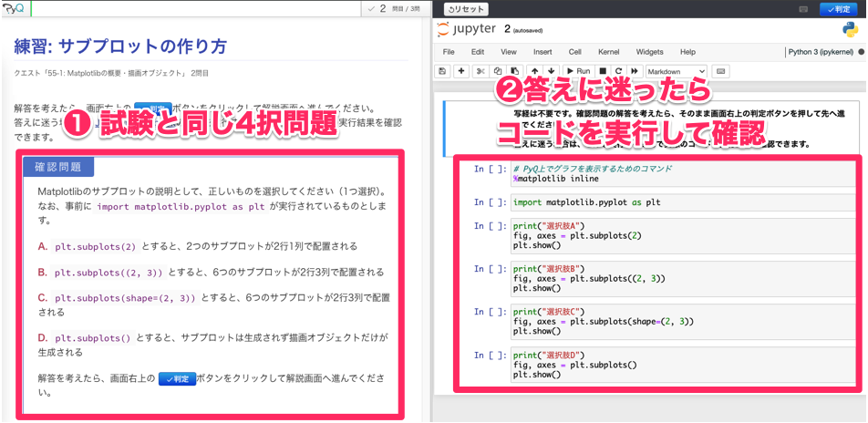
Task: Open the View menu
Action: coord(509,52)
